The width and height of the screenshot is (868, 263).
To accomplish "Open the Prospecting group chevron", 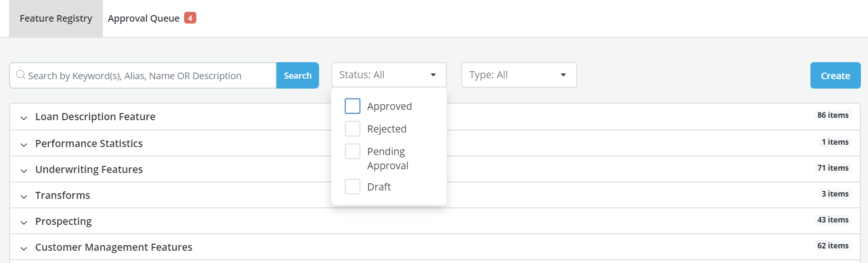I will (24, 222).
